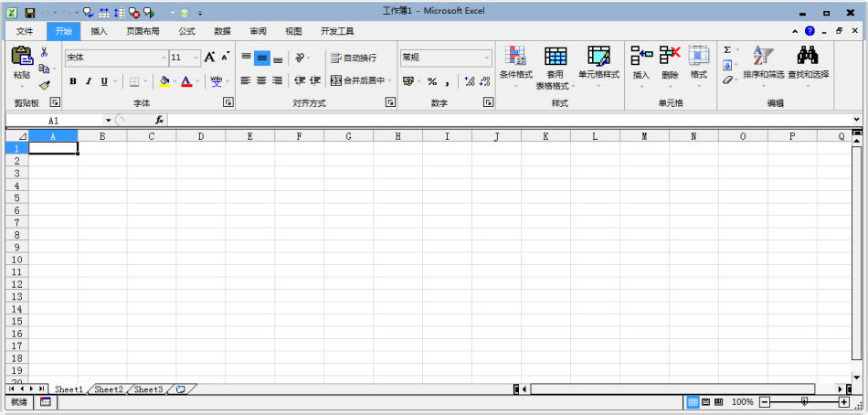
Task: Open the 数字 group dialog launcher
Action: [488, 102]
